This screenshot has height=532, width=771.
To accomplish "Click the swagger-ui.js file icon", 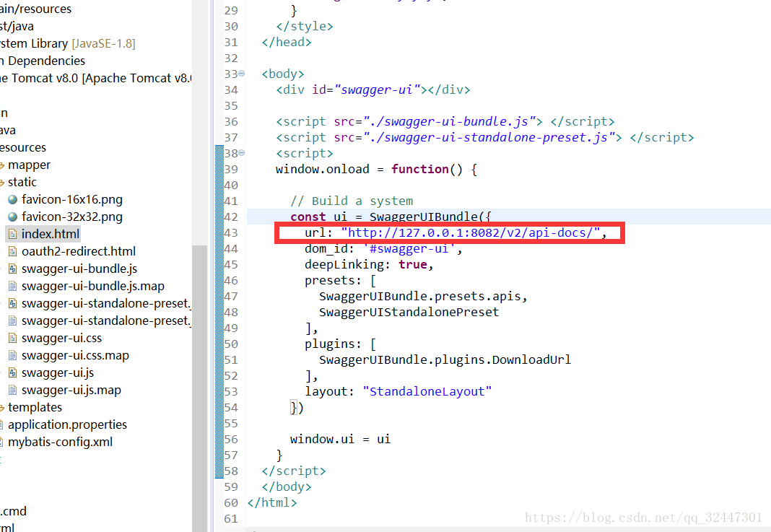I will [13, 372].
